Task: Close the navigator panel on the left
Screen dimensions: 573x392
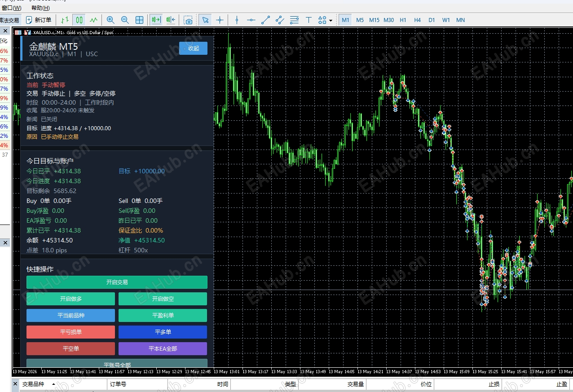Action: pyautogui.click(x=5, y=242)
